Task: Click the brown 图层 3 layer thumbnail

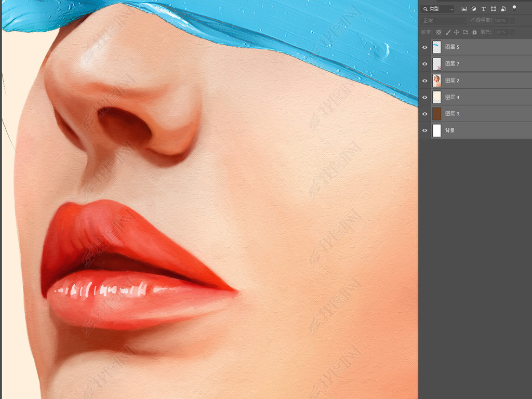Action: pyautogui.click(x=437, y=114)
